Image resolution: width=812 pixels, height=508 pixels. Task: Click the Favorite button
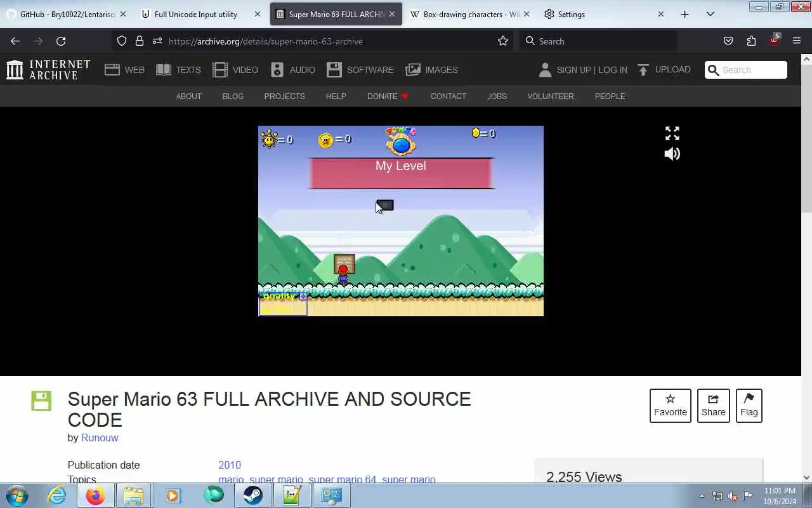click(671, 406)
